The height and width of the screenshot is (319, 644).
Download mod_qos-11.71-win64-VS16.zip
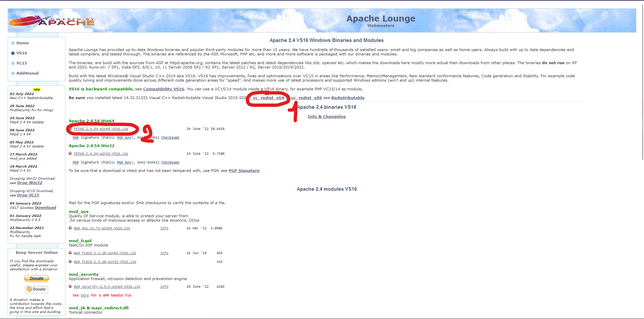102,228
